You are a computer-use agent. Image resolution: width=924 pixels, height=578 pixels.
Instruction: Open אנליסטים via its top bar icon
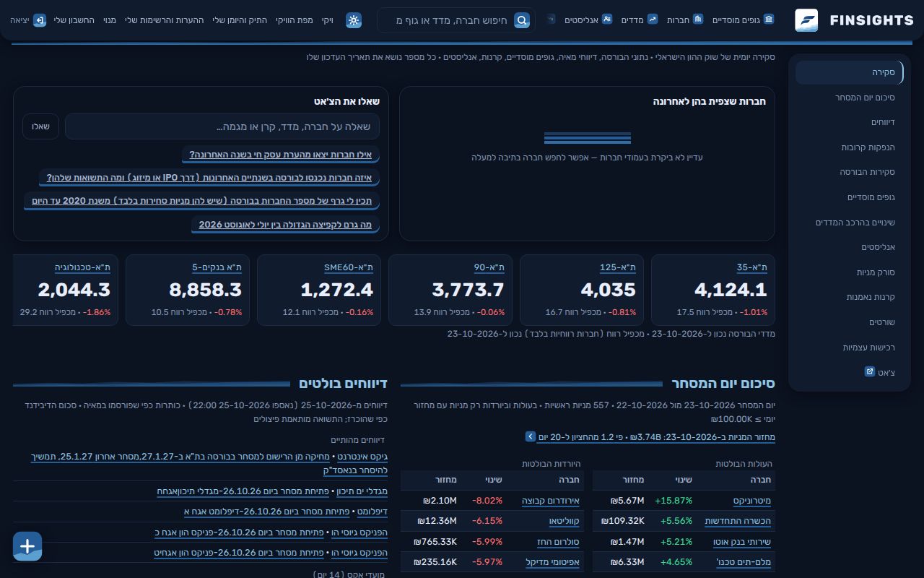click(x=607, y=20)
